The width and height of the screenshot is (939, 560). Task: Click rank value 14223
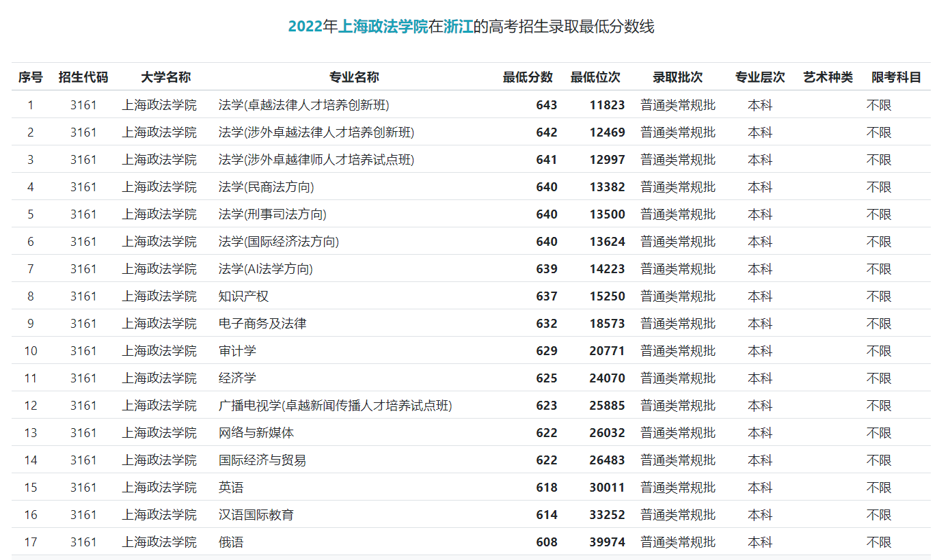608,269
